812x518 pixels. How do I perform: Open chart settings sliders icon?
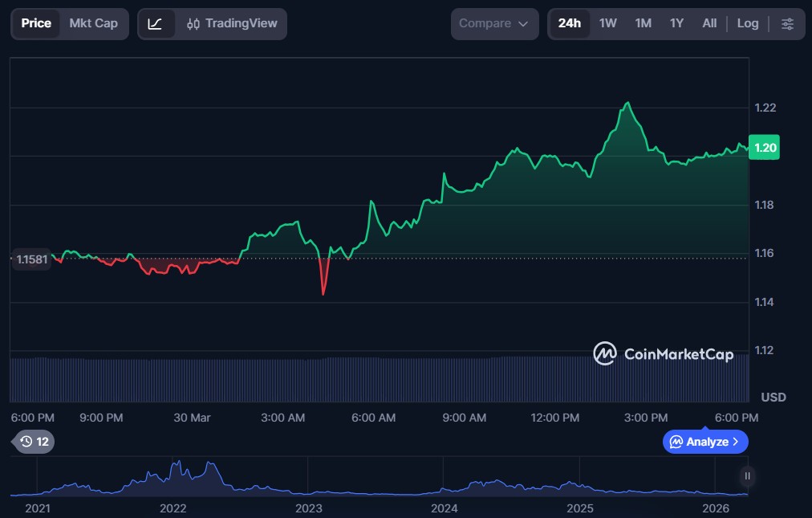[x=787, y=24]
